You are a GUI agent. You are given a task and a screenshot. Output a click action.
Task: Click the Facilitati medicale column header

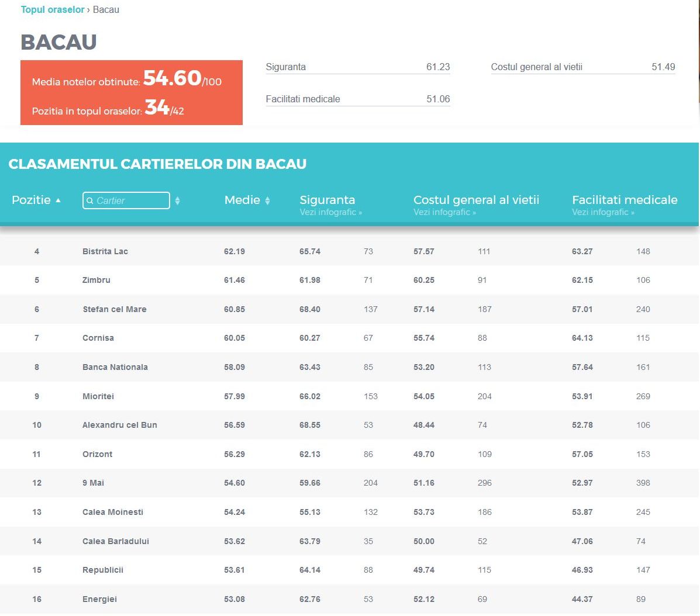tap(625, 200)
